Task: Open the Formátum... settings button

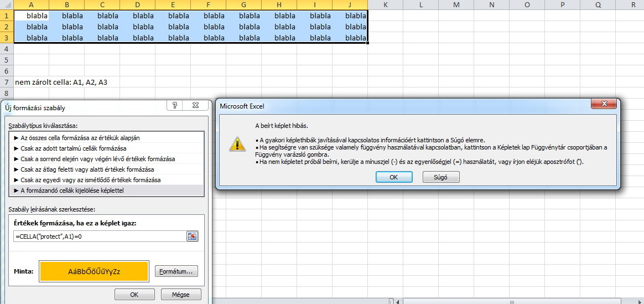Action: pyautogui.click(x=176, y=271)
